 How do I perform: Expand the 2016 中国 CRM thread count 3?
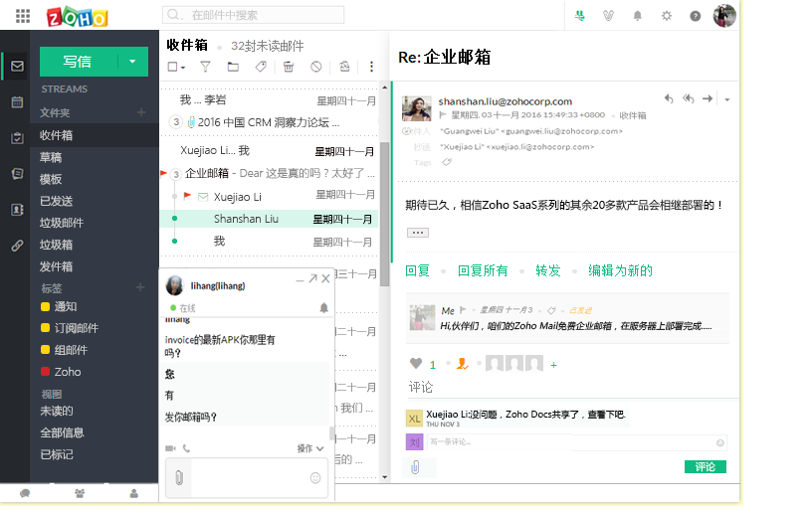176,122
